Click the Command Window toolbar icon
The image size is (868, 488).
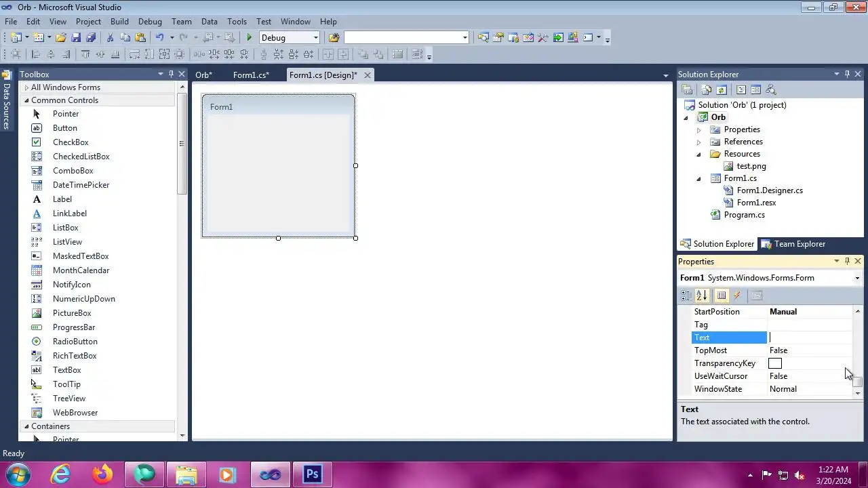pyautogui.click(x=588, y=38)
